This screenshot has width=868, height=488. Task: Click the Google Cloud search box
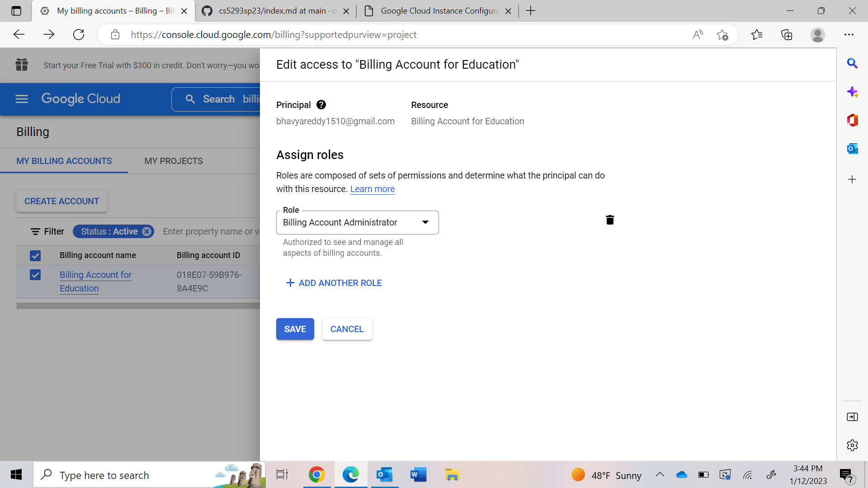pyautogui.click(x=216, y=99)
